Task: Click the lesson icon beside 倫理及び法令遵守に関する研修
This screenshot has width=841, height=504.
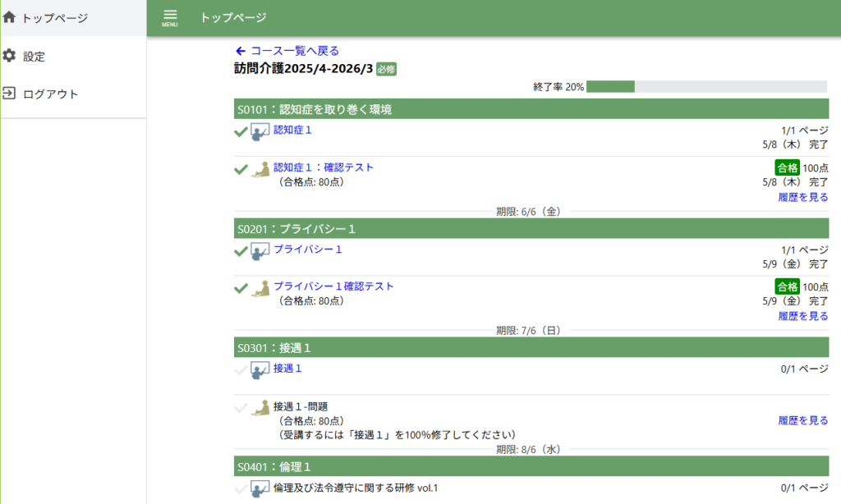Action: [x=260, y=489]
